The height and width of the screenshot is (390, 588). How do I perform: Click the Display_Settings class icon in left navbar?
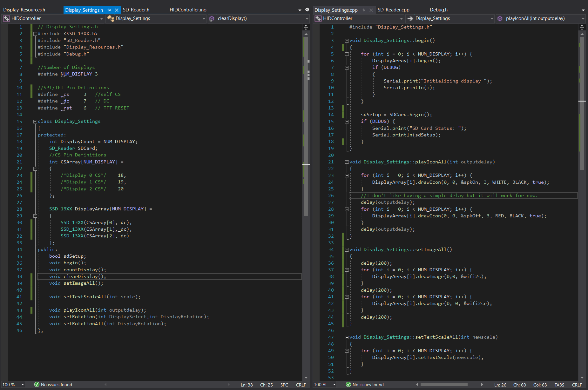coord(111,18)
